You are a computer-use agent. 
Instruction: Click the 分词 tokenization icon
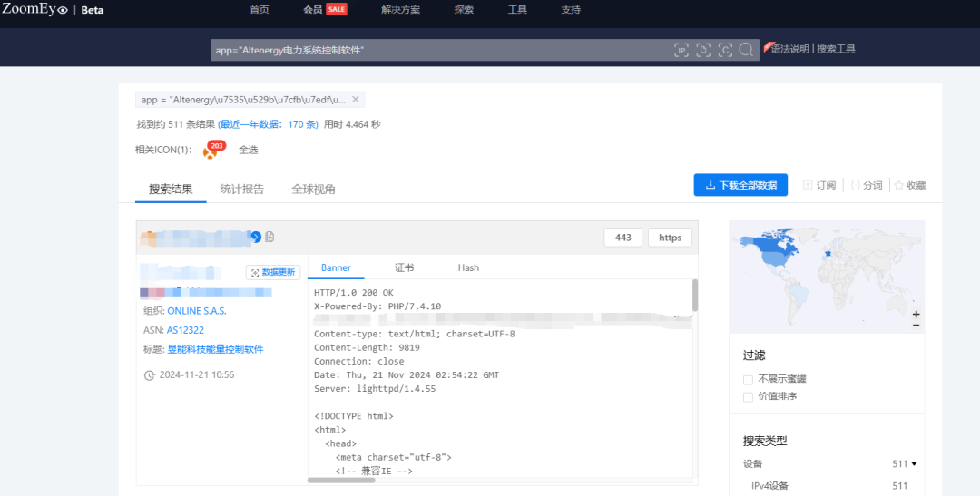pos(856,186)
